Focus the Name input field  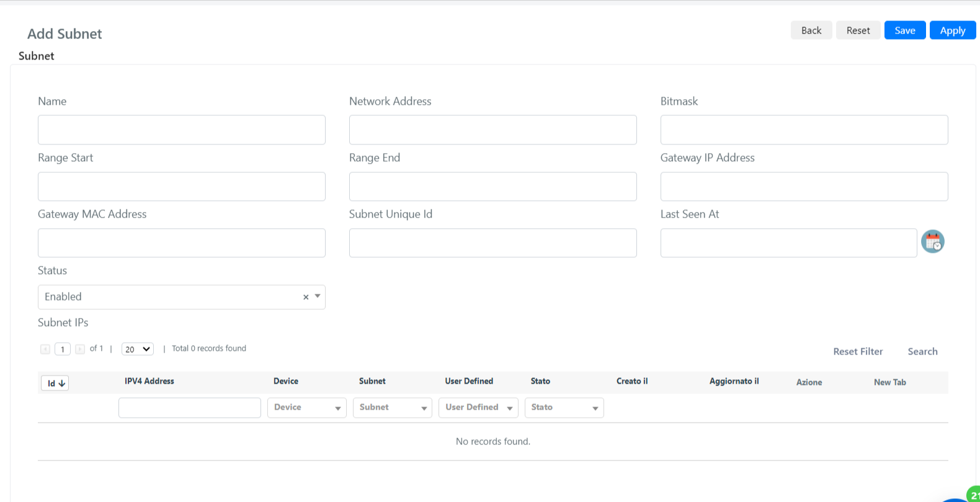(x=182, y=130)
